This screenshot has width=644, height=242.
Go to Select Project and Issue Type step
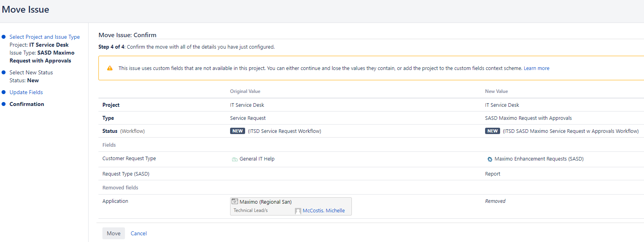[45, 37]
